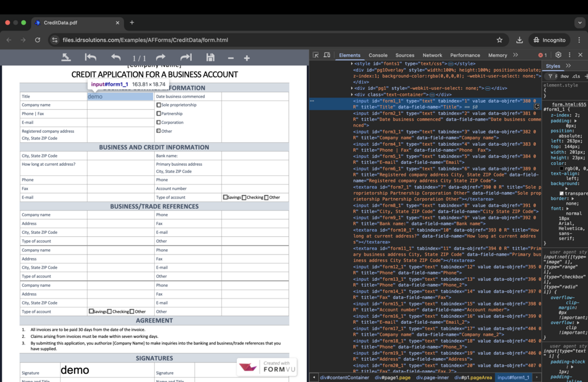588x382 pixels.
Task: Click the save icon in the PDF toolbar
Action: (211, 58)
